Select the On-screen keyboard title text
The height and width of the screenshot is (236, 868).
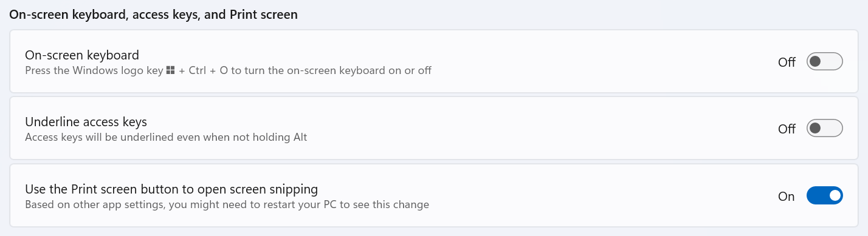click(x=82, y=55)
